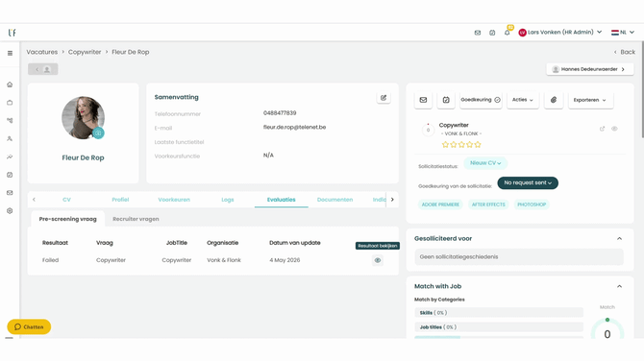Go to next candidate Hannes Dedeurwaerder

(590, 69)
